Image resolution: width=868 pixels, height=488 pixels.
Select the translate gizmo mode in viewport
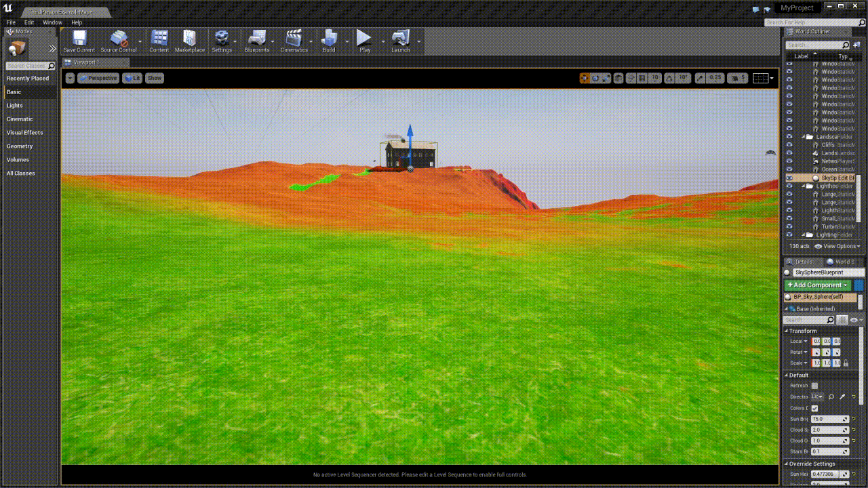(585, 78)
